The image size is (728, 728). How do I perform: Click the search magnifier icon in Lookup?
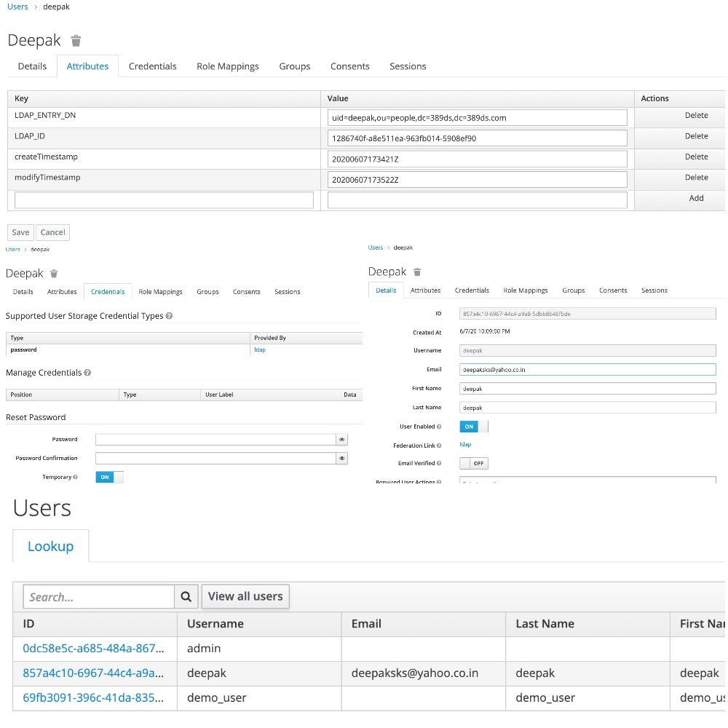pyautogui.click(x=186, y=596)
